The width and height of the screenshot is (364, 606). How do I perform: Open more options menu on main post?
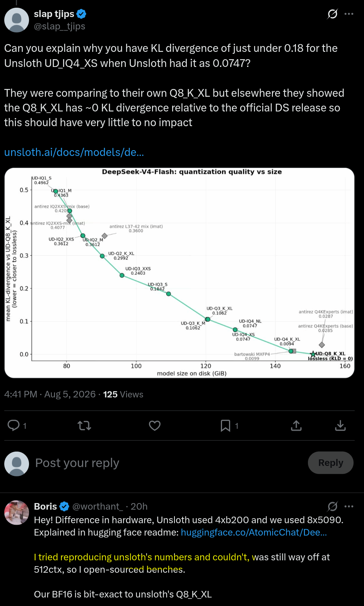click(349, 14)
